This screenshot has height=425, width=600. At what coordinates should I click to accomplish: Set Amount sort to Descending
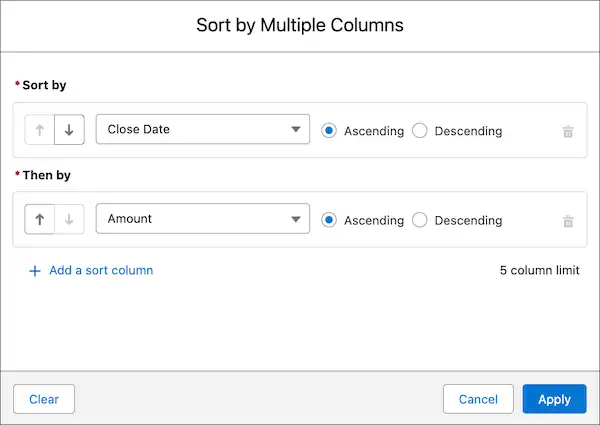[419, 221]
